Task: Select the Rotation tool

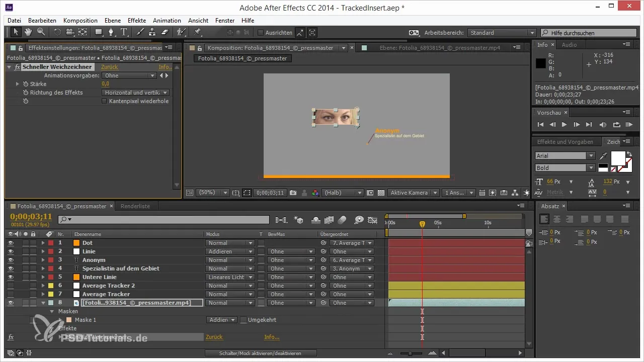Action: [57, 32]
